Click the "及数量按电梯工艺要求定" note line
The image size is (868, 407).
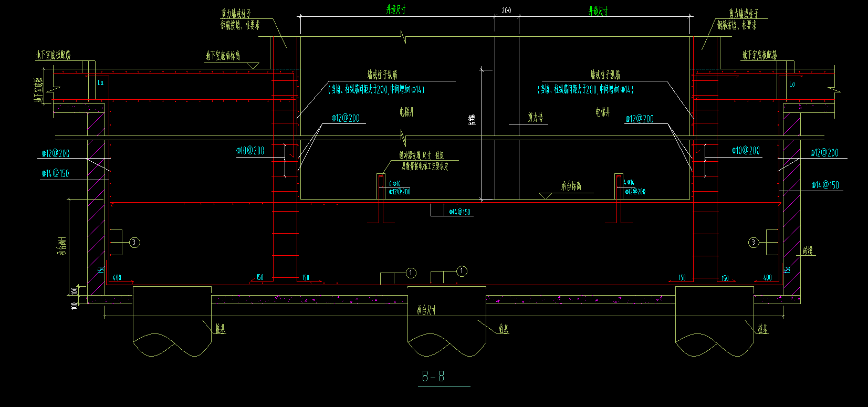click(x=425, y=166)
